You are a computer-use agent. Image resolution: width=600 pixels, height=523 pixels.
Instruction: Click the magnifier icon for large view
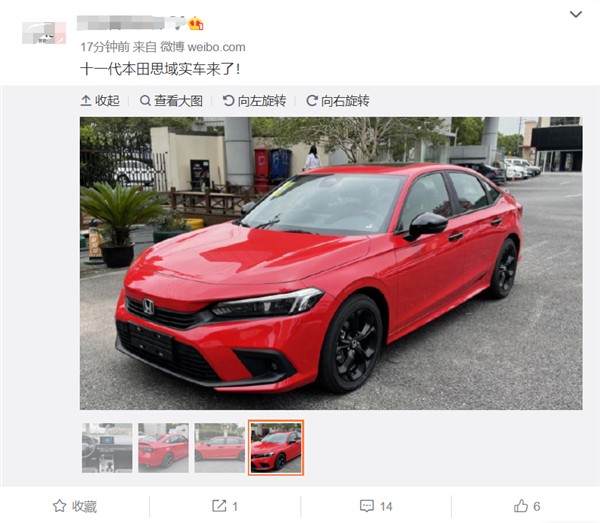click(145, 101)
